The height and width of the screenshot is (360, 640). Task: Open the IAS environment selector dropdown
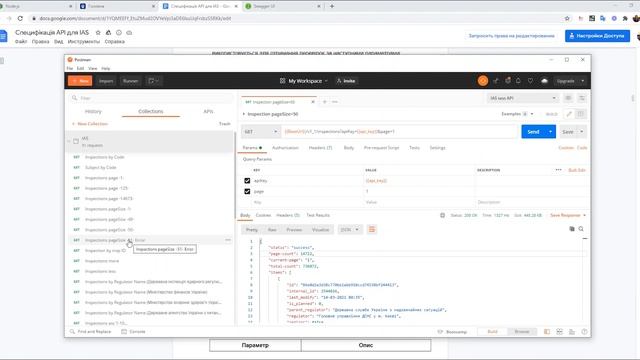coord(522,98)
